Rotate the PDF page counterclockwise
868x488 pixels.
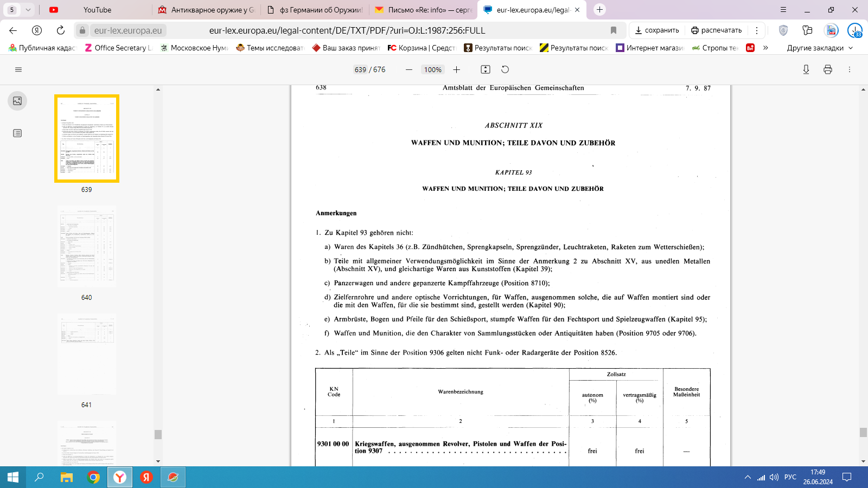(505, 69)
